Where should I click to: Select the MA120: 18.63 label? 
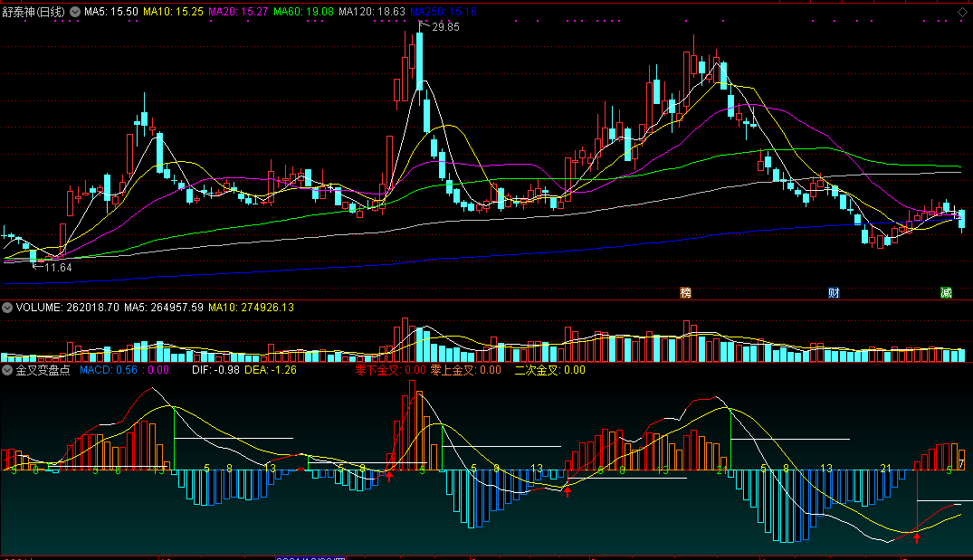click(372, 12)
